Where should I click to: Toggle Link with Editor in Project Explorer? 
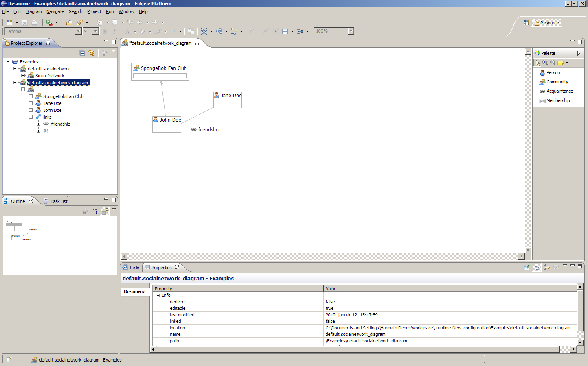[92, 53]
